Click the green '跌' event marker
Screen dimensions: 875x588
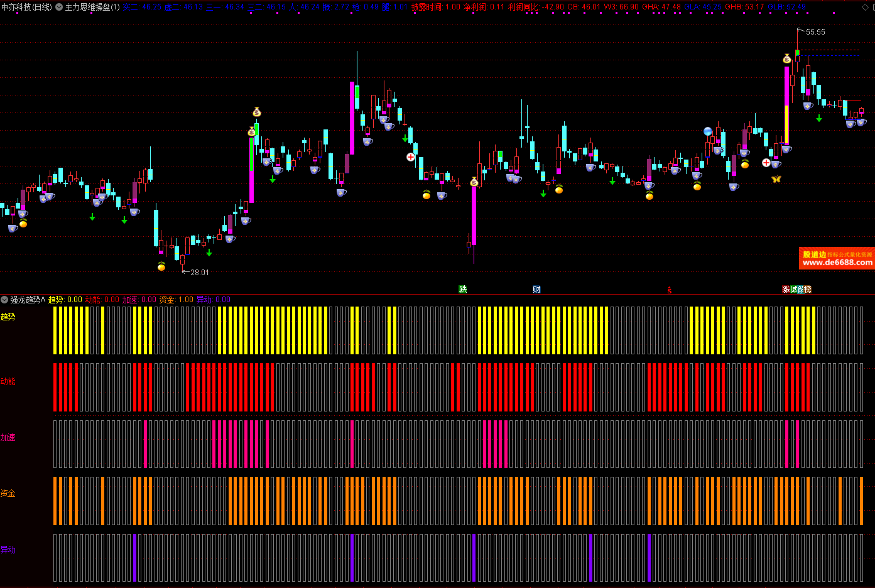(463, 290)
